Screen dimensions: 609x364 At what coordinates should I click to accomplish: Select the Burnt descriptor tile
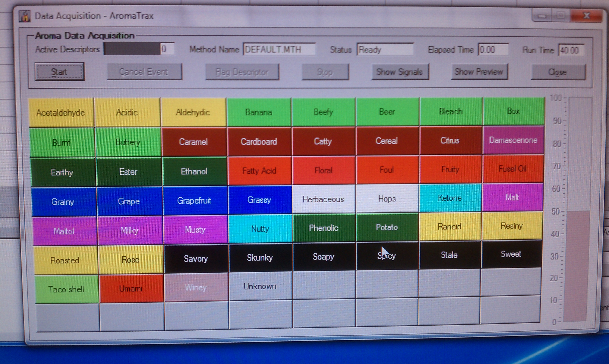[62, 142]
